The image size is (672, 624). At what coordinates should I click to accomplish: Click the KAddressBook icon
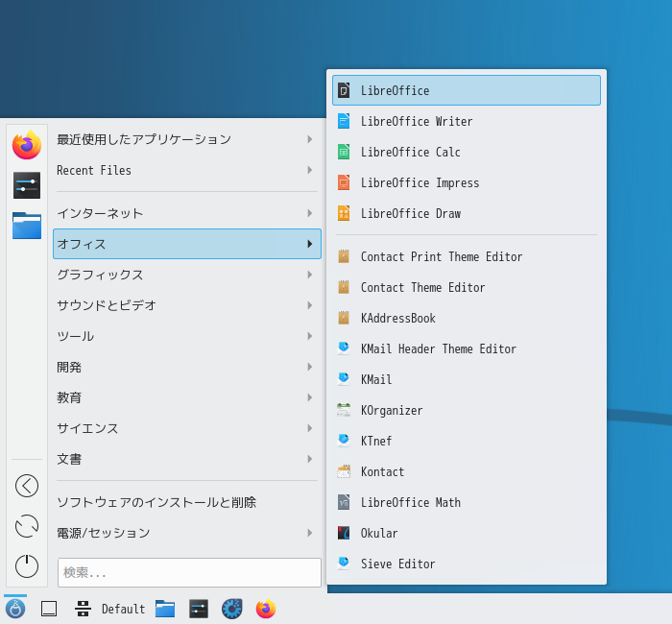344,318
